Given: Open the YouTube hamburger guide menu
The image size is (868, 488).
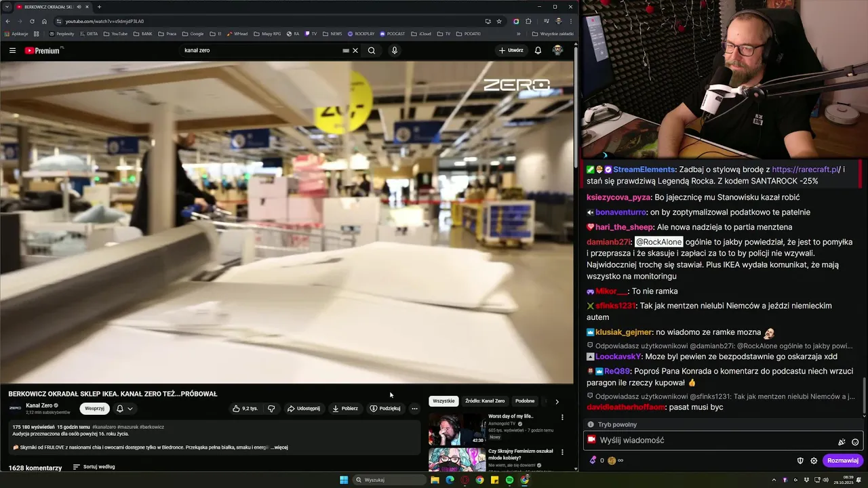Looking at the screenshot, I should click(x=12, y=50).
